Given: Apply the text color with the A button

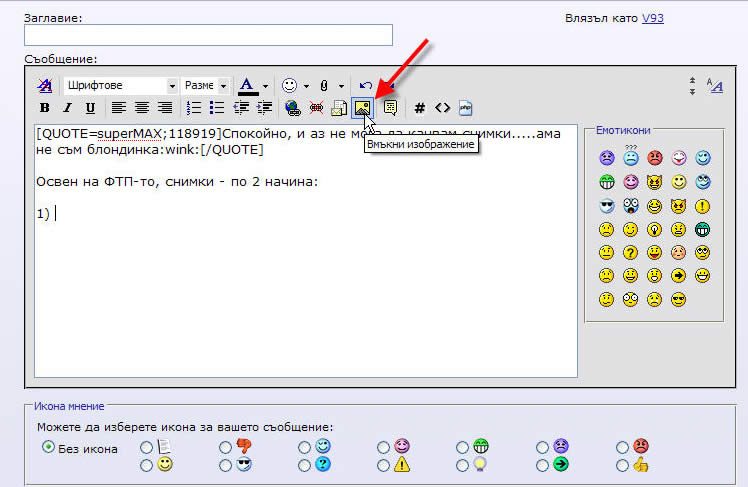Looking at the screenshot, I should pos(247,86).
